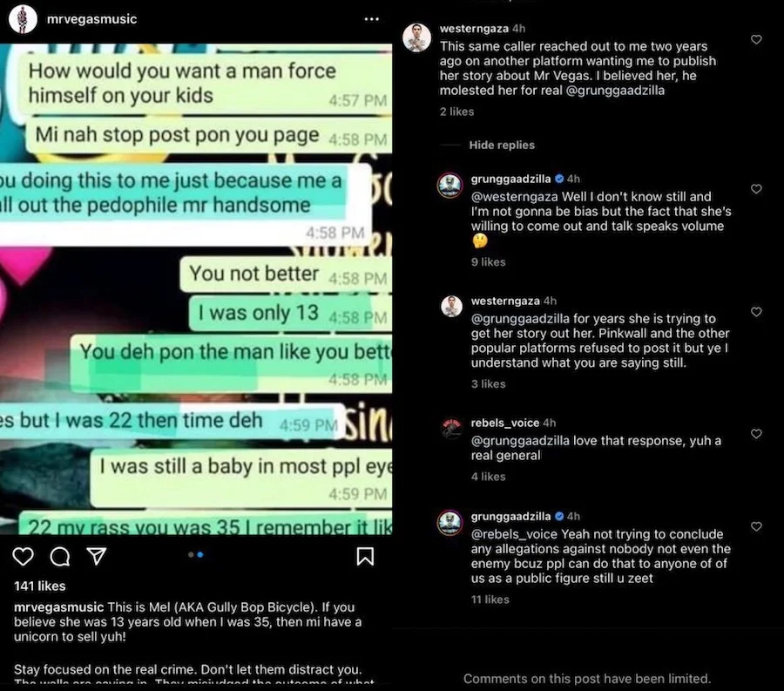This screenshot has height=691, width=784.
Task: Like westerngaza's top comment about caller
Action: point(756,39)
